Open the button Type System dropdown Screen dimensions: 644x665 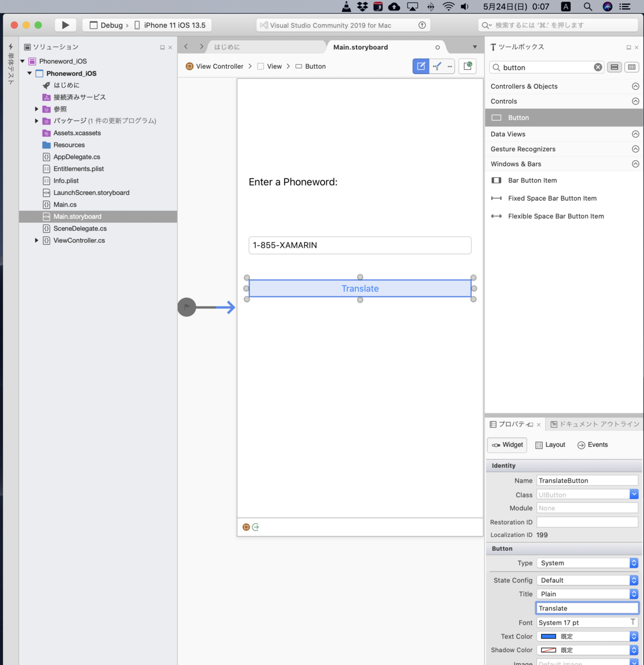point(587,563)
